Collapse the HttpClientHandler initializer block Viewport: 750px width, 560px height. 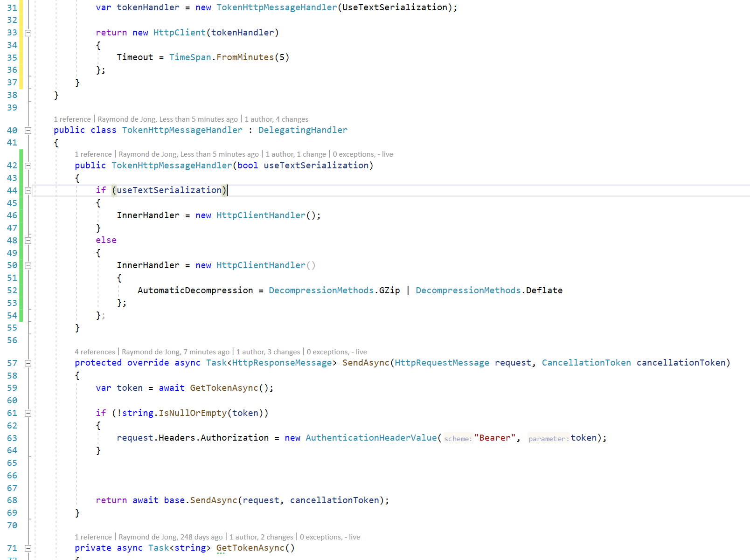pos(28,265)
